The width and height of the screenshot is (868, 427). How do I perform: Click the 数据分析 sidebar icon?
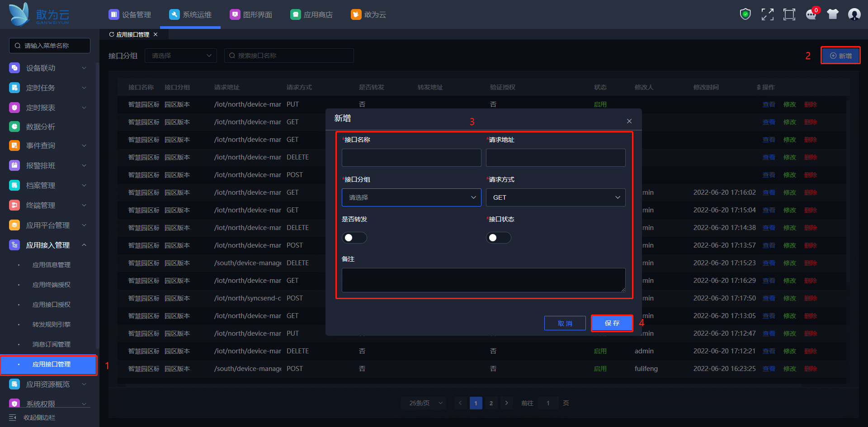click(14, 127)
